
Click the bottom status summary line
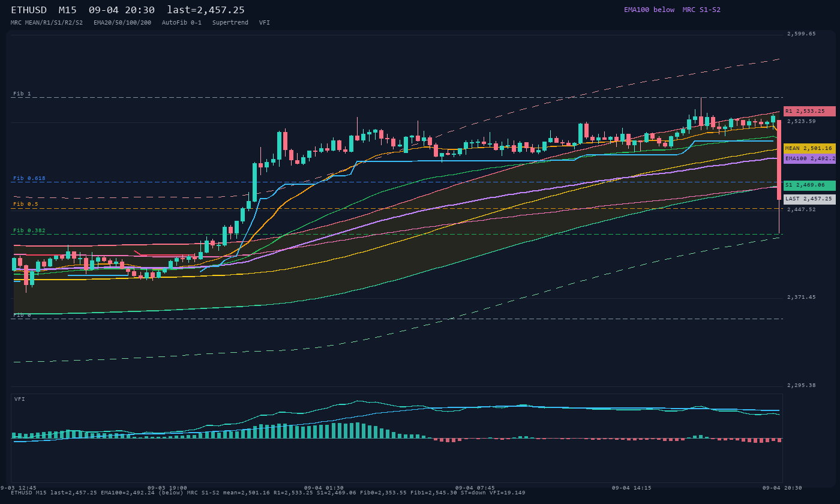point(268,493)
